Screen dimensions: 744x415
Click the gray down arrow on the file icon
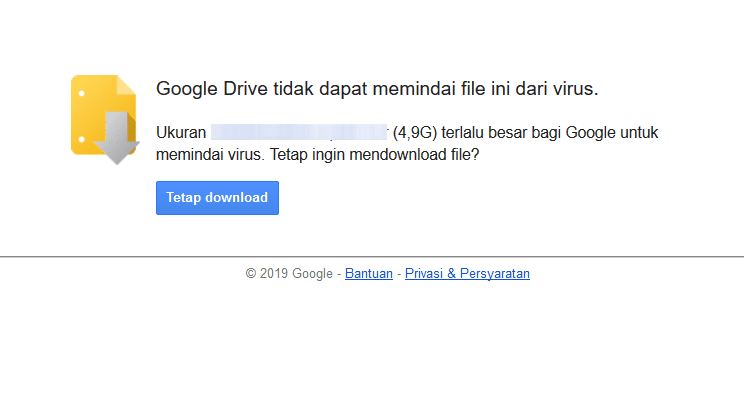[117, 138]
